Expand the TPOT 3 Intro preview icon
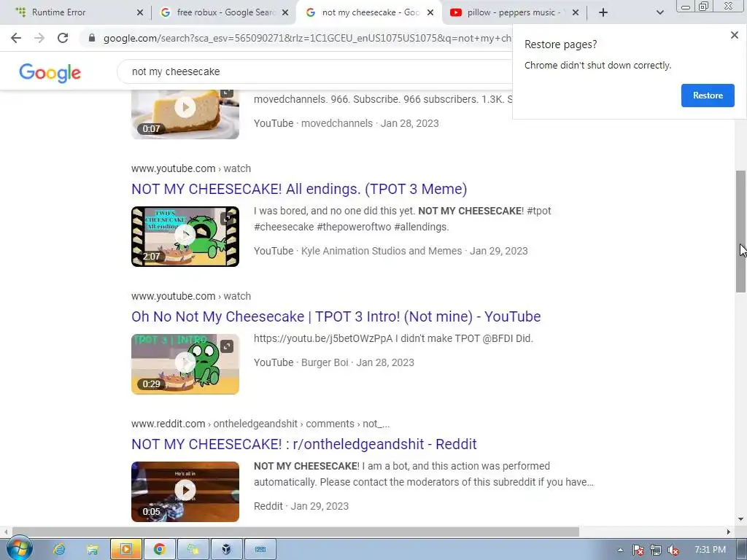 [x=227, y=346]
